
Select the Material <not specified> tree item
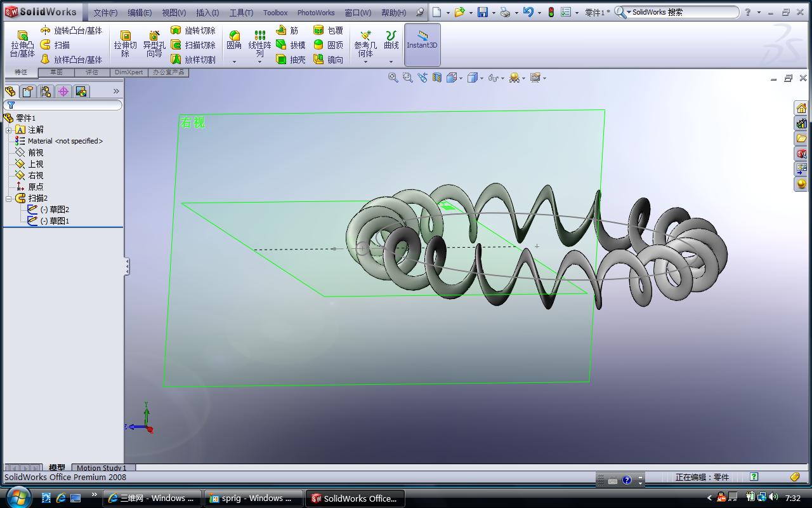59,141
